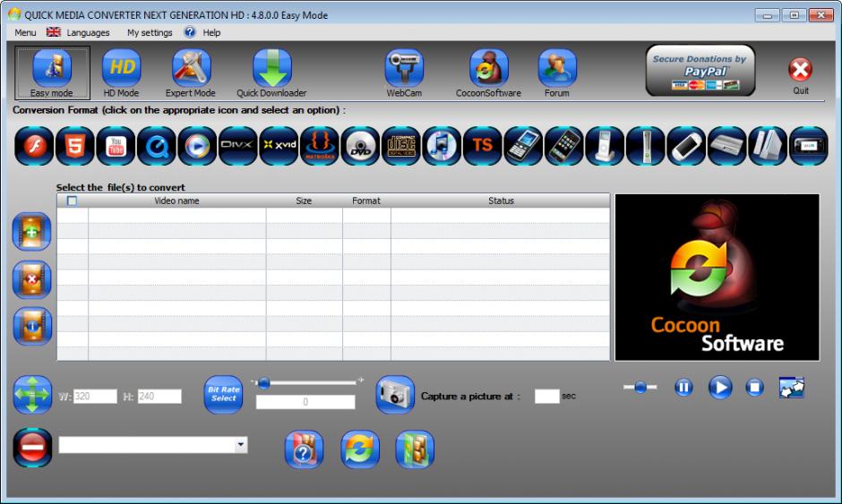842x504 pixels.
Task: Add a video file to the list
Action: 31,232
